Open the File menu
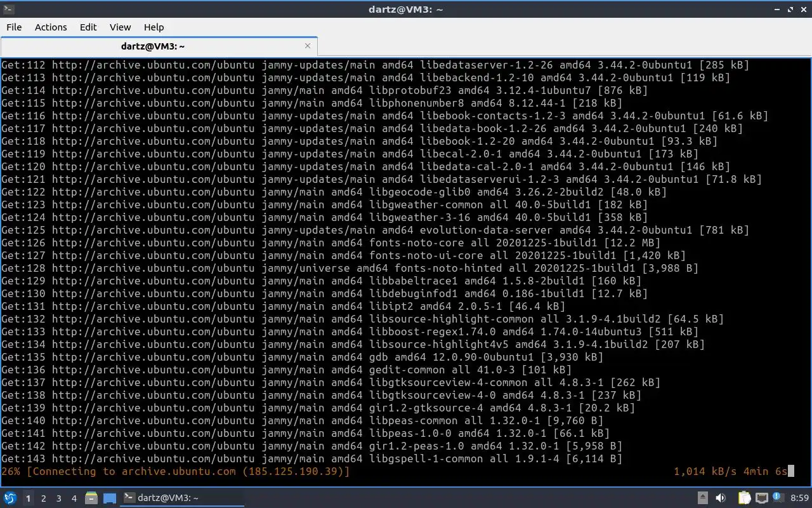Screen dimensions: 812x508 (x=14, y=27)
